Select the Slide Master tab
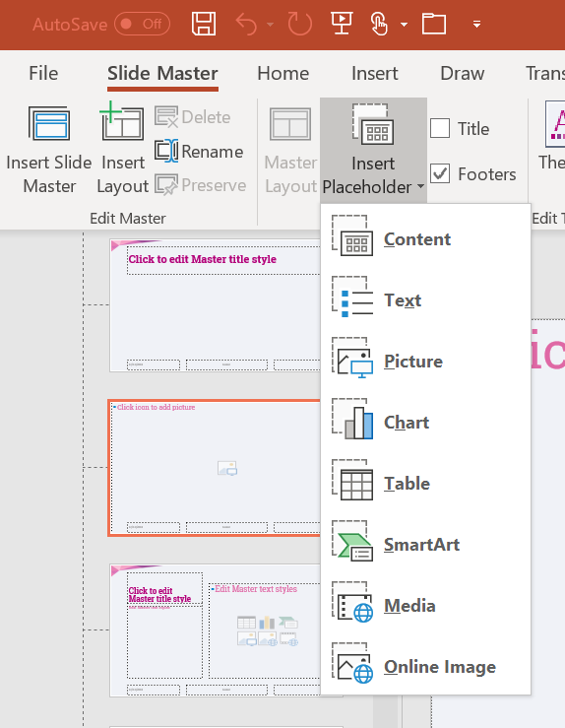 [162, 73]
